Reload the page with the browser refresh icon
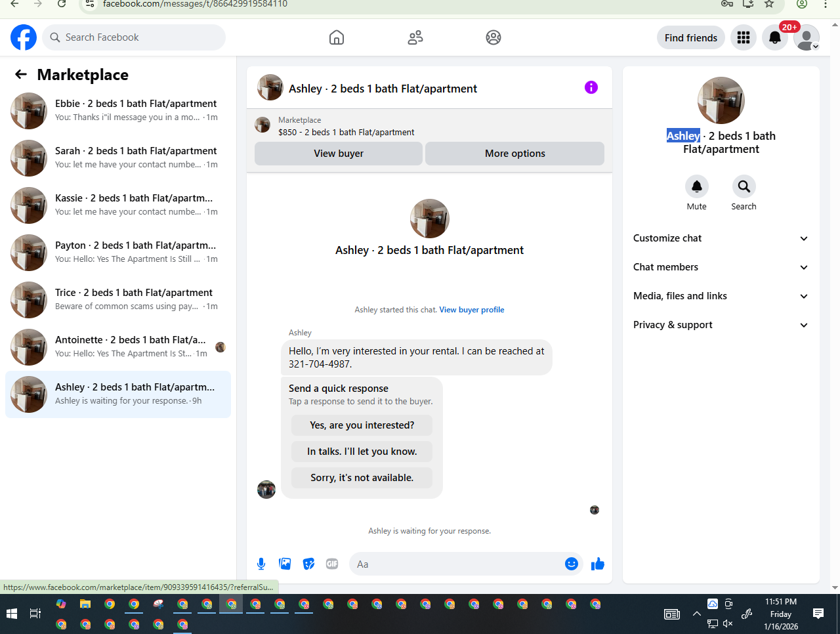 (61, 4)
